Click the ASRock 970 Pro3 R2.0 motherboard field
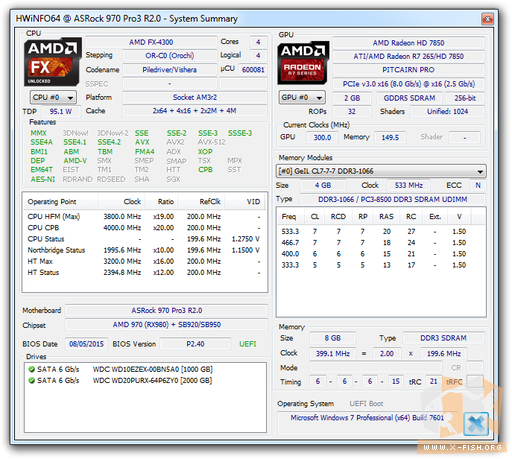 point(167,311)
